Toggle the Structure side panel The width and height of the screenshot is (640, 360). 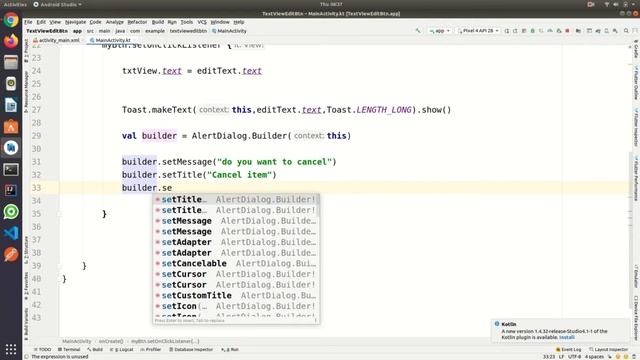tap(27, 250)
